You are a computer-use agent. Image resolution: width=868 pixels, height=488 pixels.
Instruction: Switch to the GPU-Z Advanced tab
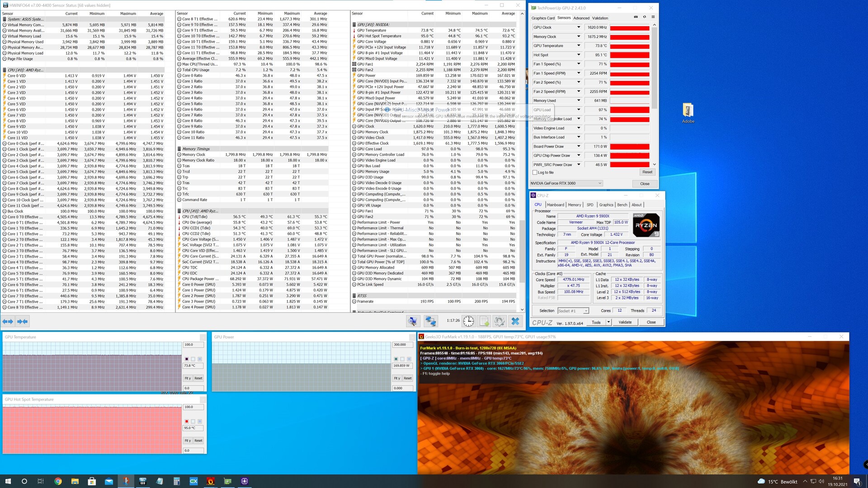[x=581, y=18]
